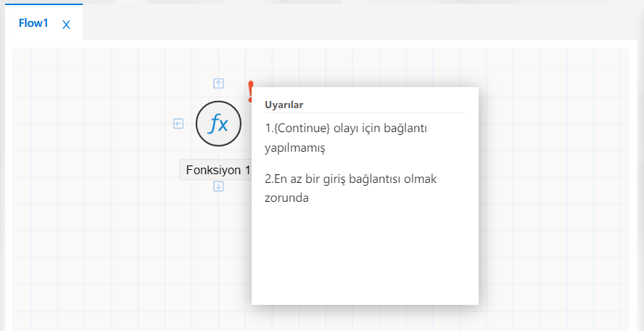Click the 'En az bir giriş bağlantısı' warning
The width and height of the screenshot is (644, 331).
351,189
